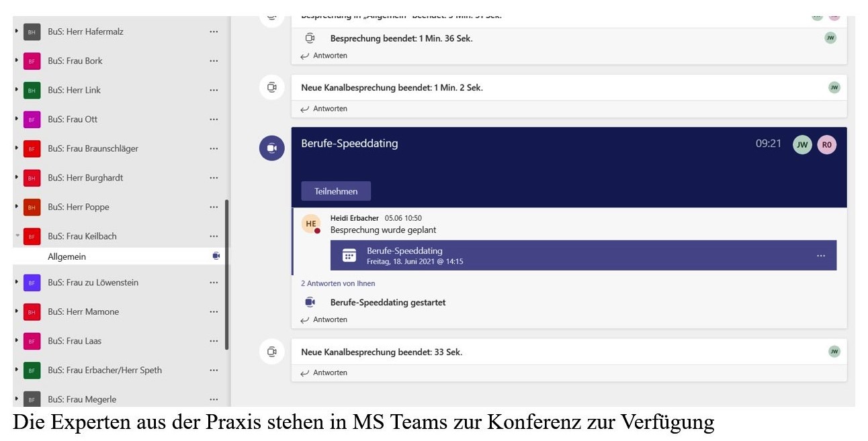This screenshot has width=868, height=441.
Task: Expand the BuS: Frau Laas team
Action: click(x=17, y=341)
